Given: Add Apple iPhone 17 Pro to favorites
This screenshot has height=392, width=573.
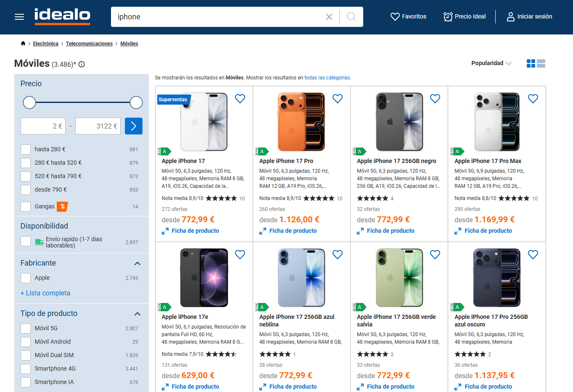Looking at the screenshot, I should [338, 99].
